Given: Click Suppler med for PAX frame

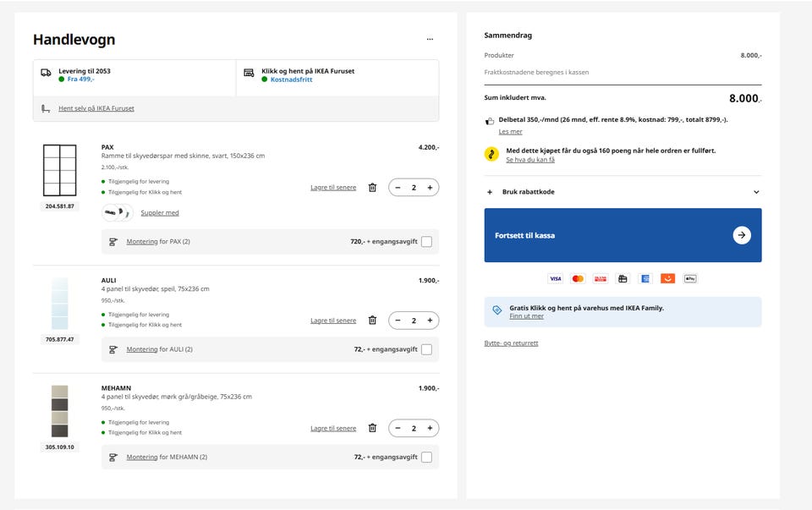Looking at the screenshot, I should click(159, 213).
